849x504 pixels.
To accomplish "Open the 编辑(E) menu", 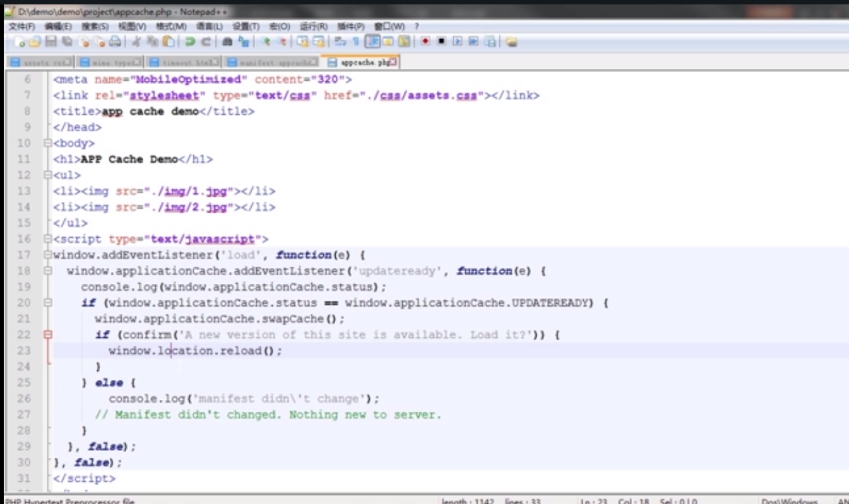I will click(x=58, y=26).
